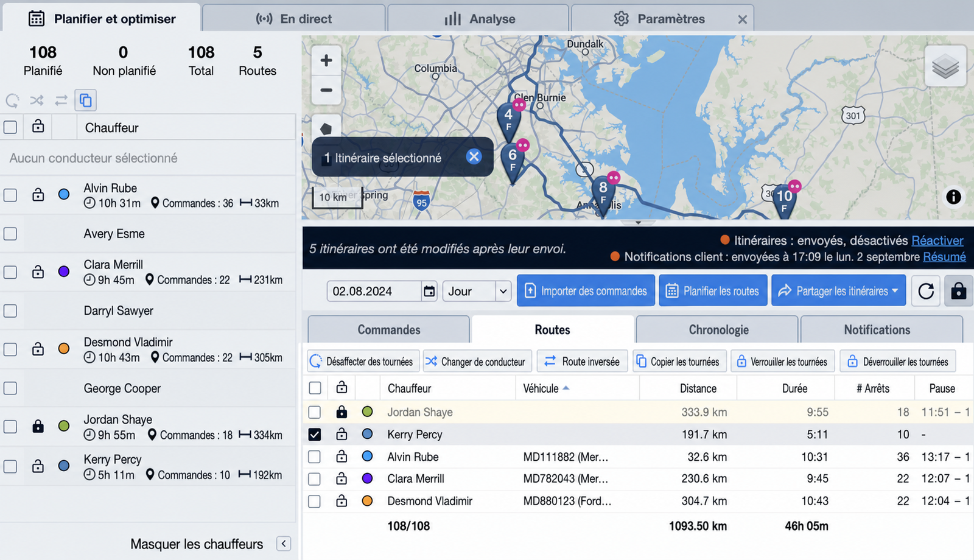Screen dimensions: 974x560
Task: Click Clara Merrill's purple color dot in driver list
Action: [64, 271]
